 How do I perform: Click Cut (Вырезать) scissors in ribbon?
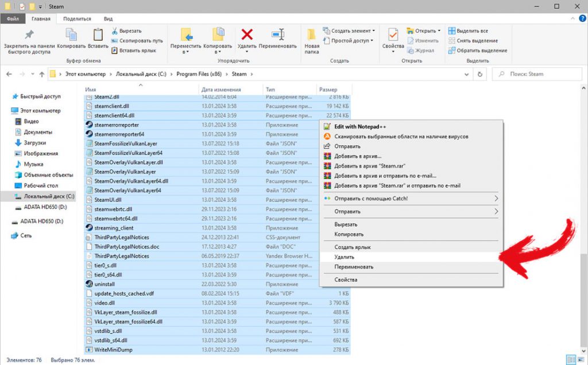(127, 31)
